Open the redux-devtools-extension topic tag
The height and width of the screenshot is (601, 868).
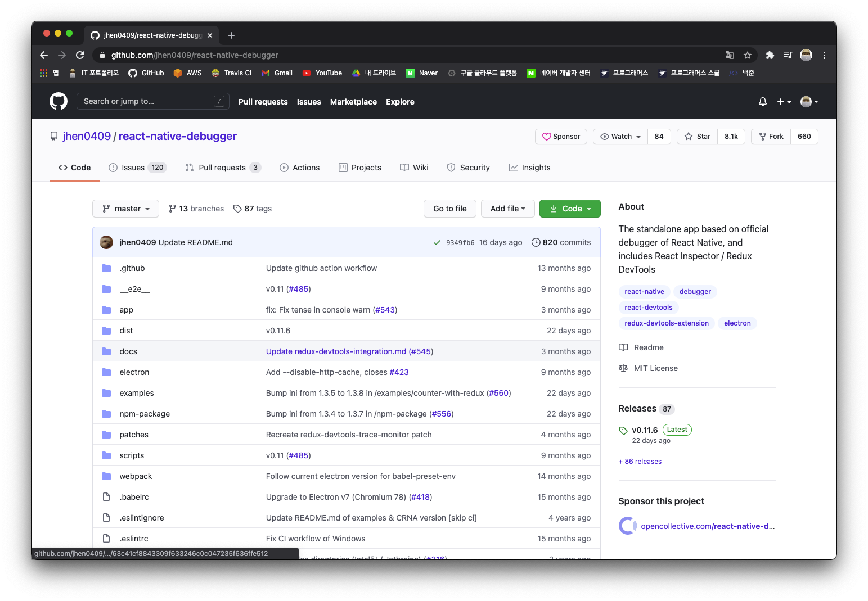click(x=667, y=323)
